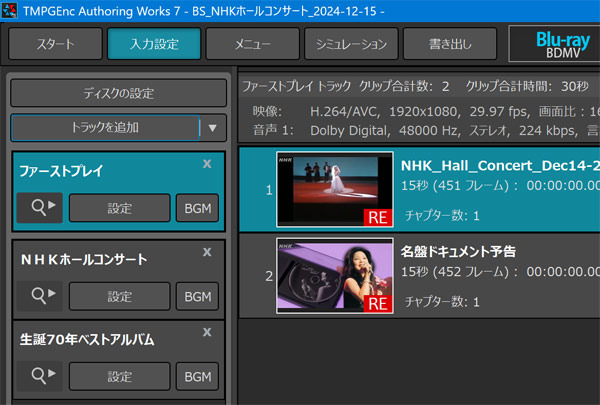This screenshot has height=405, width=600.
Task: Click BGM for 生誕70年ベストアルバム track
Action: (x=197, y=377)
